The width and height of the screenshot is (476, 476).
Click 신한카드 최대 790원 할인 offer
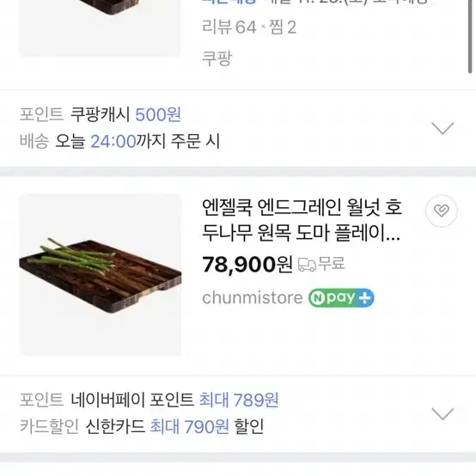(174, 426)
